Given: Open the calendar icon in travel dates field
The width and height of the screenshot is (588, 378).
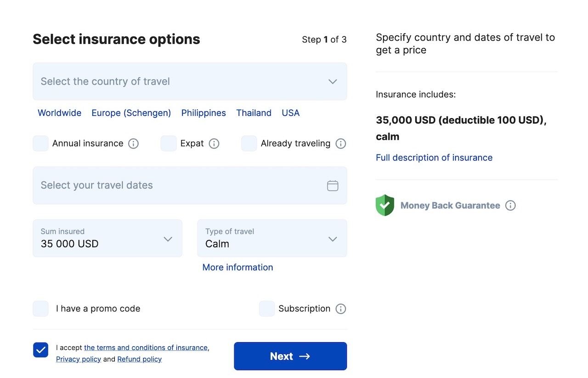Looking at the screenshot, I should [x=333, y=185].
